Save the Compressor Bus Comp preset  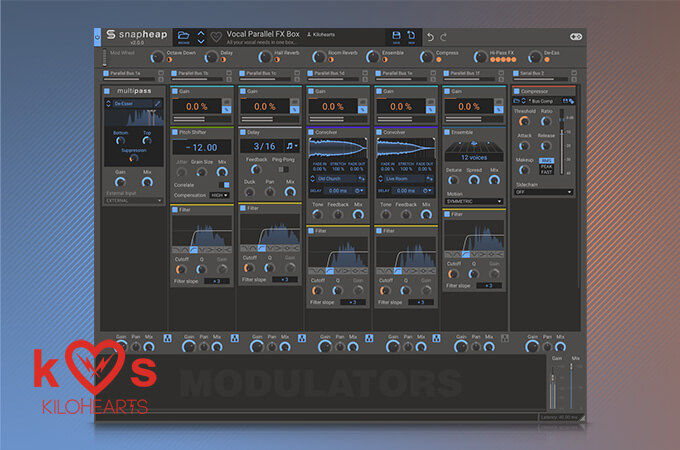point(565,101)
